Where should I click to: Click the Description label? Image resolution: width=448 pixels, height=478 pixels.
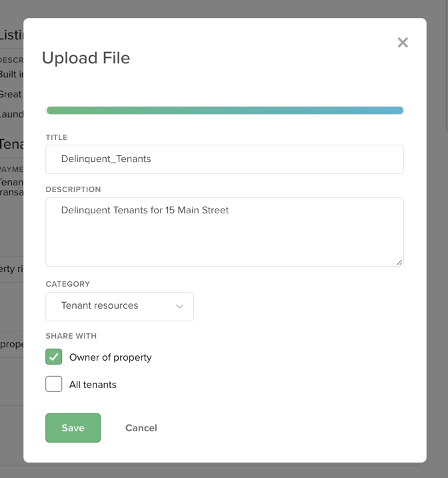point(73,189)
